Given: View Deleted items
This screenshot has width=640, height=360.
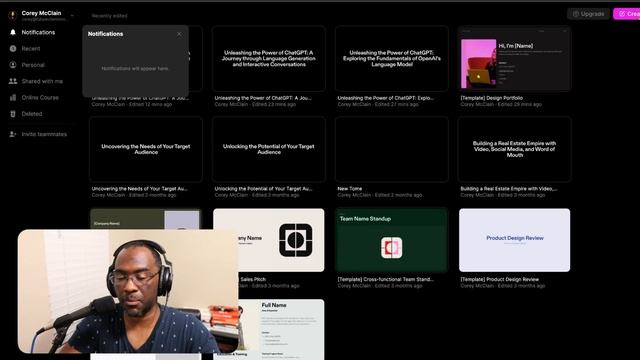Looking at the screenshot, I should pyautogui.click(x=32, y=114).
